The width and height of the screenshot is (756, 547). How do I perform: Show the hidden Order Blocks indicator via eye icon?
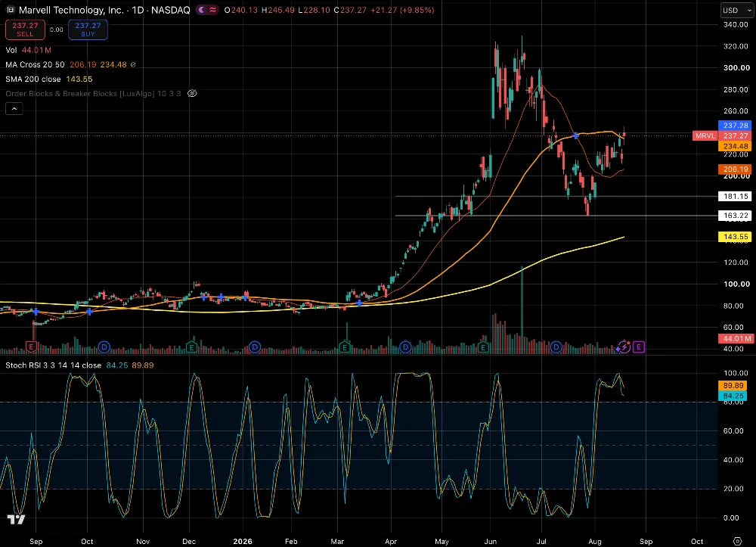(x=192, y=94)
